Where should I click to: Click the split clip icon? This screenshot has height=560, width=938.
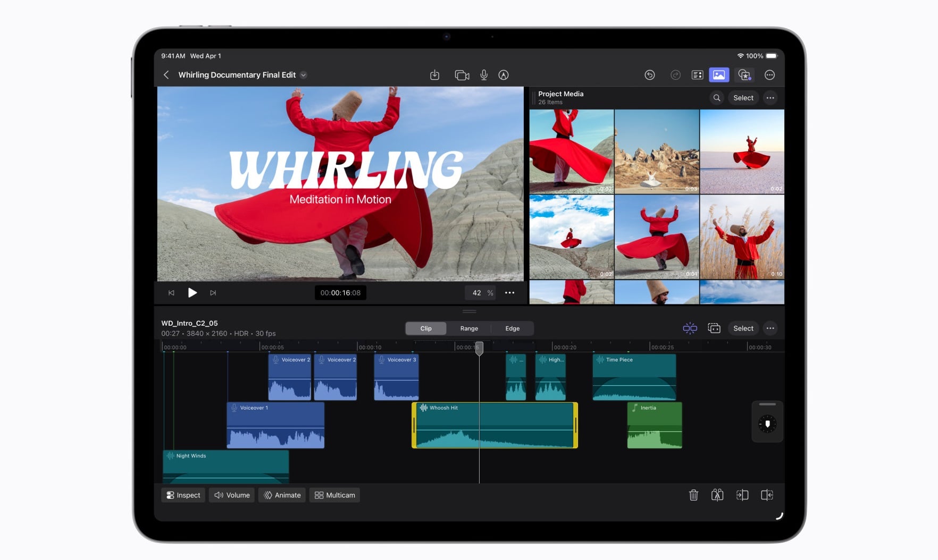[x=717, y=495]
